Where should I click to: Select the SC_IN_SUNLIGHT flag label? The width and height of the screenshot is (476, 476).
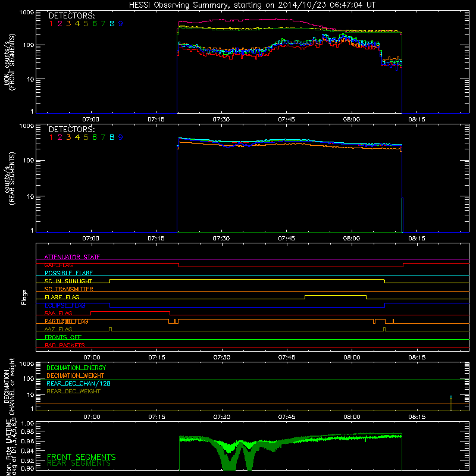pos(68,281)
